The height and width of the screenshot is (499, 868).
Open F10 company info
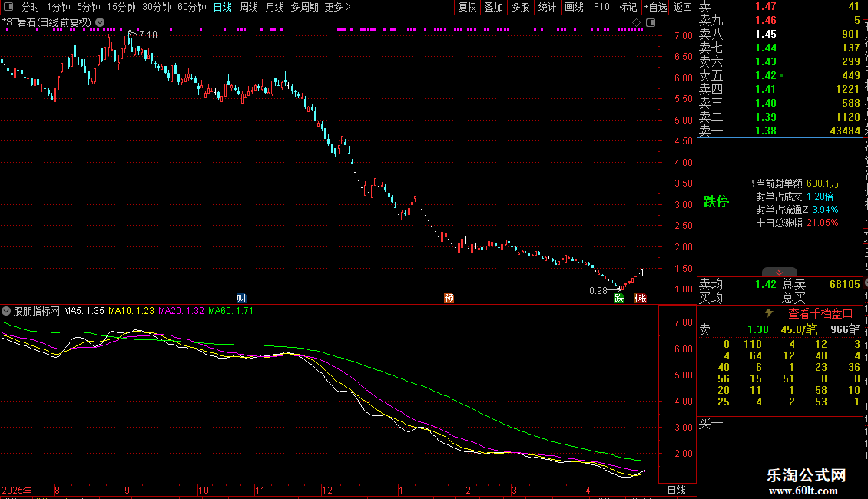(601, 7)
